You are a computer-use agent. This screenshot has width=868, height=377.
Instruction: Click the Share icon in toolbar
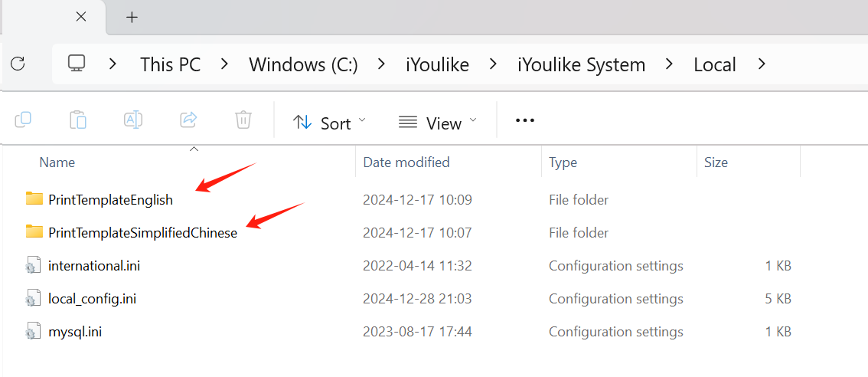(188, 120)
